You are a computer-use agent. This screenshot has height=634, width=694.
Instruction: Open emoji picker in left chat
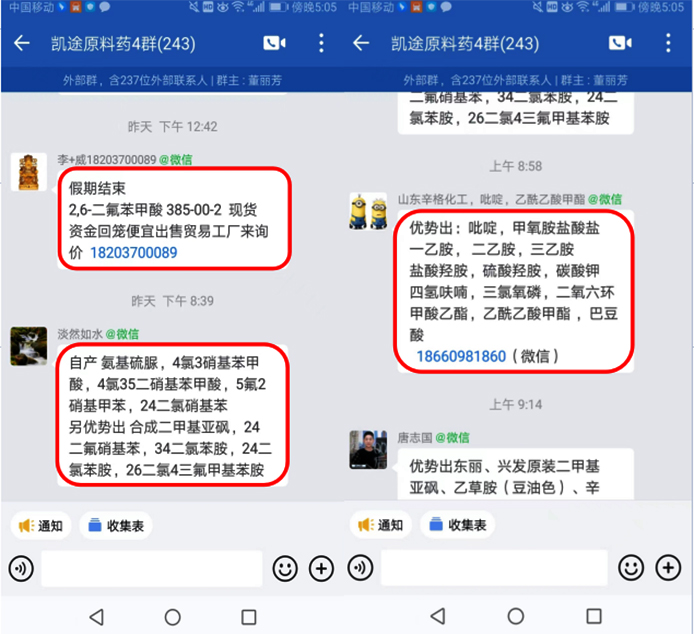click(285, 568)
